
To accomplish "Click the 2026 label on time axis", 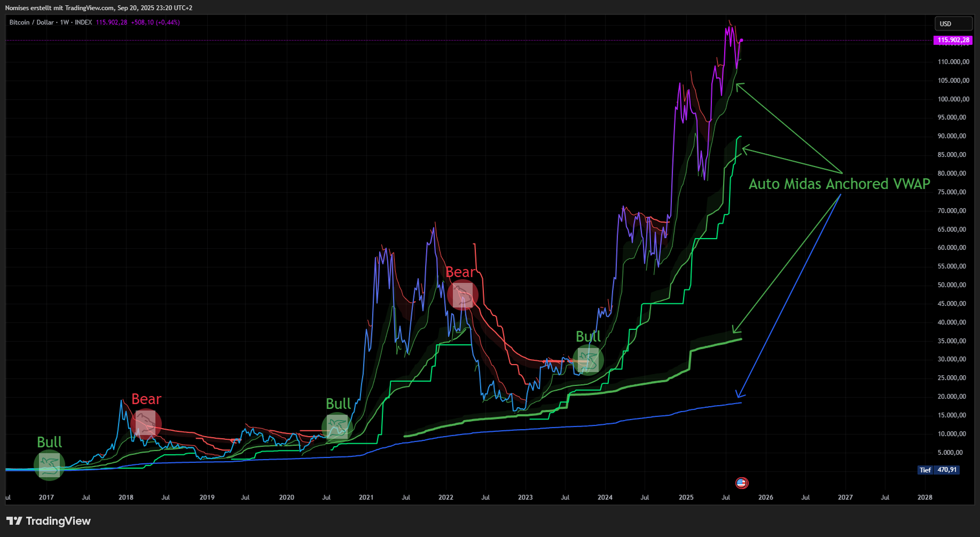I will pos(765,497).
